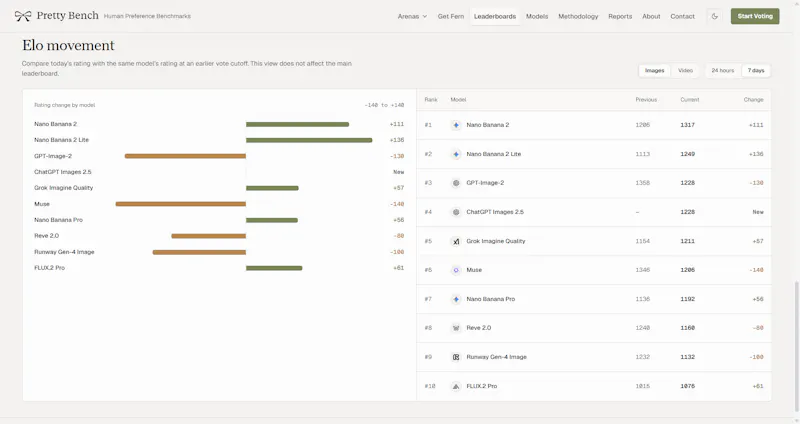Click Grok Imagine Quality name in table
800x424 pixels.
coord(495,241)
